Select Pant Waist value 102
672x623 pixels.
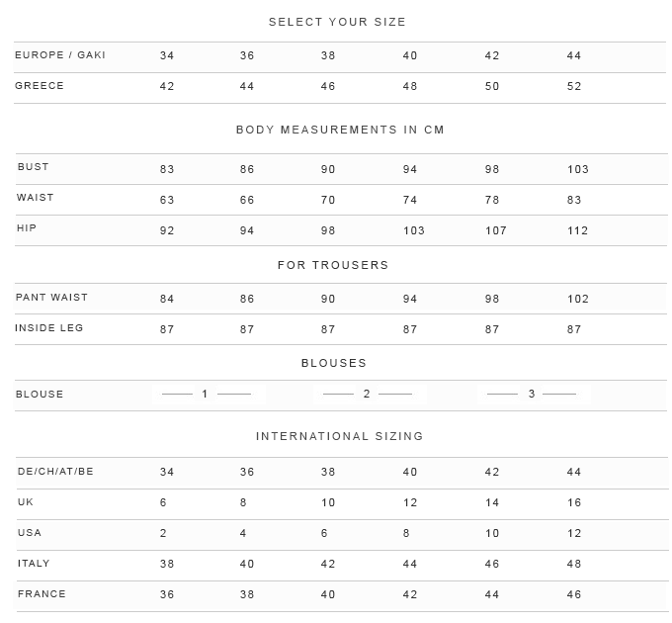[578, 299]
